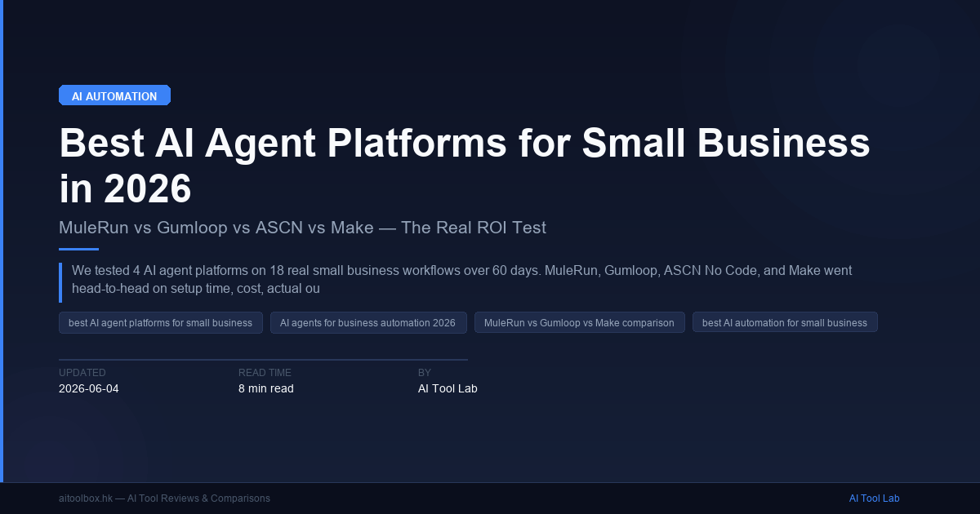Image resolution: width=980 pixels, height=514 pixels.
Task: Click the UPDATED label
Action: (82, 373)
